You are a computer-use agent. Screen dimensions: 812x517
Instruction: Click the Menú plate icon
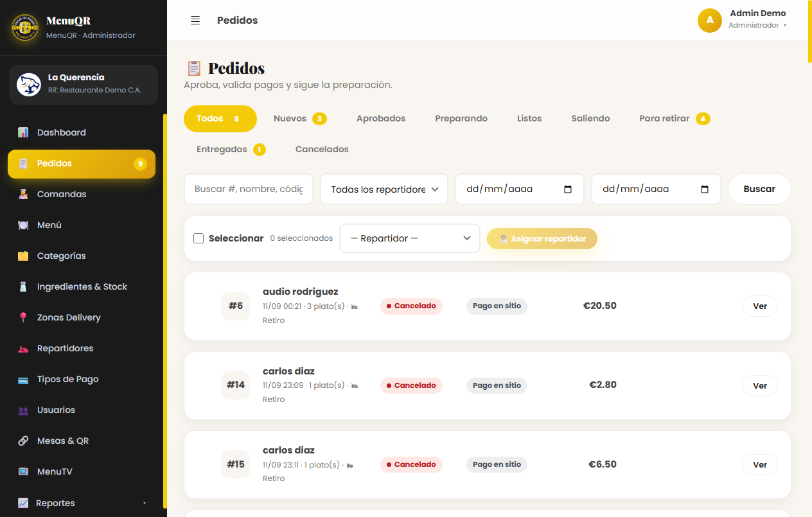(23, 225)
